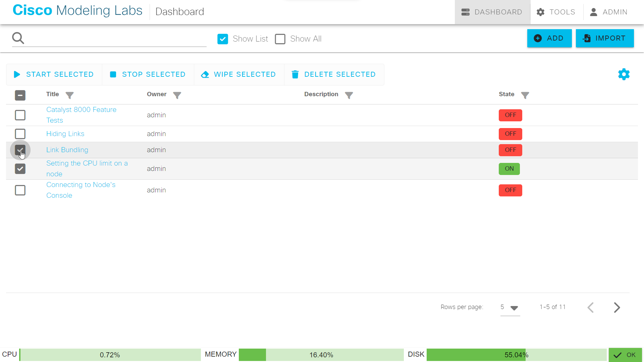Go to the next page of labs

tap(617, 307)
